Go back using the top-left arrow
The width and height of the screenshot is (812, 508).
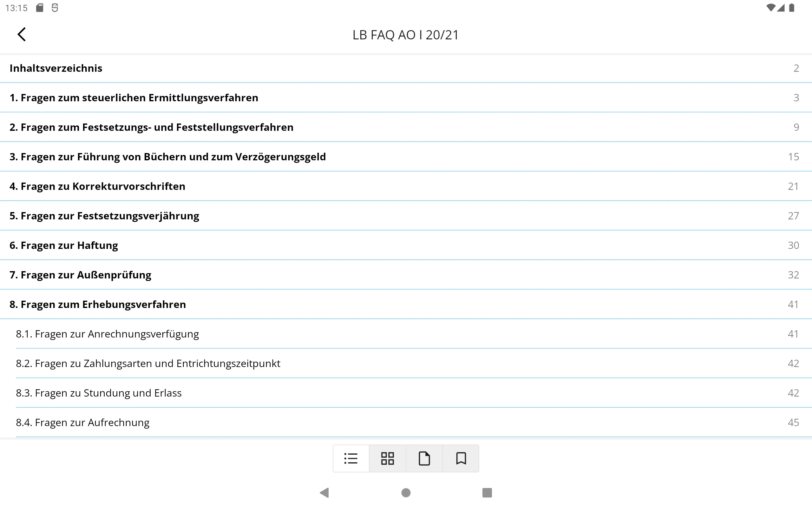(x=22, y=34)
